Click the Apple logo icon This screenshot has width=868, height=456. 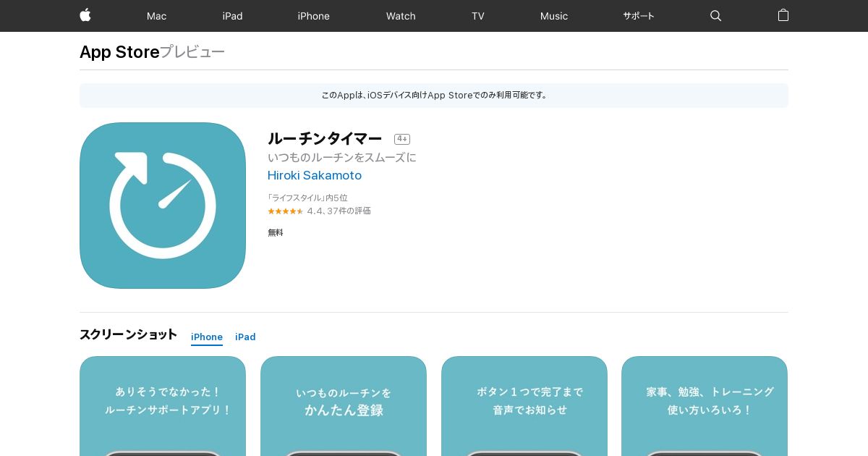tap(85, 15)
